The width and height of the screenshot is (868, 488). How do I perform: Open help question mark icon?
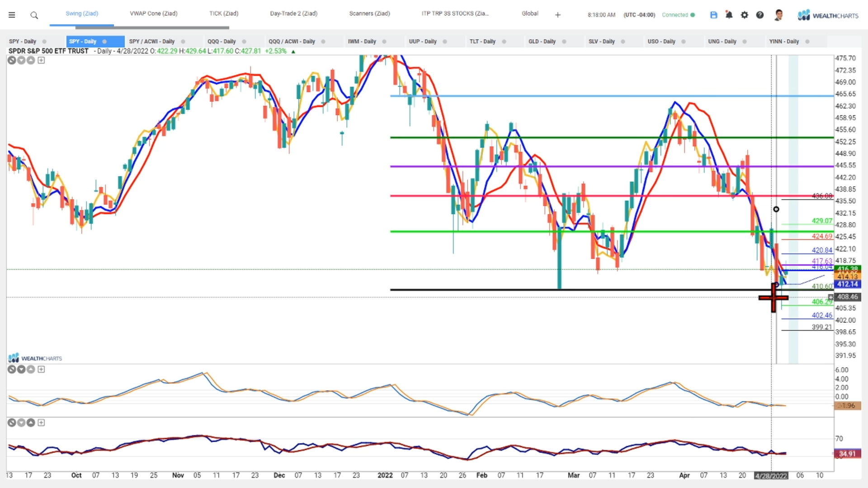tap(760, 15)
